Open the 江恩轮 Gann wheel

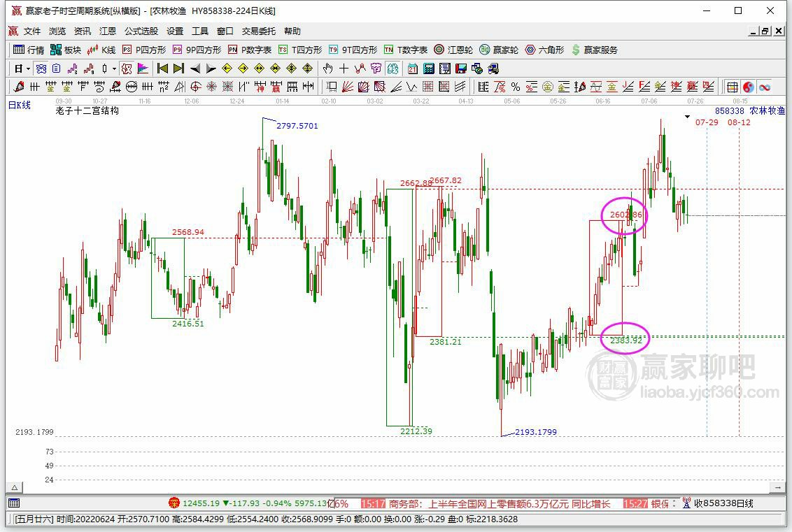click(453, 50)
